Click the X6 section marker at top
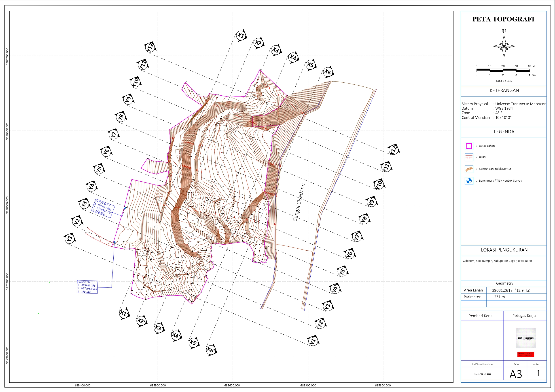Image resolution: width=555 pixels, height=392 pixels. pyautogui.click(x=328, y=72)
